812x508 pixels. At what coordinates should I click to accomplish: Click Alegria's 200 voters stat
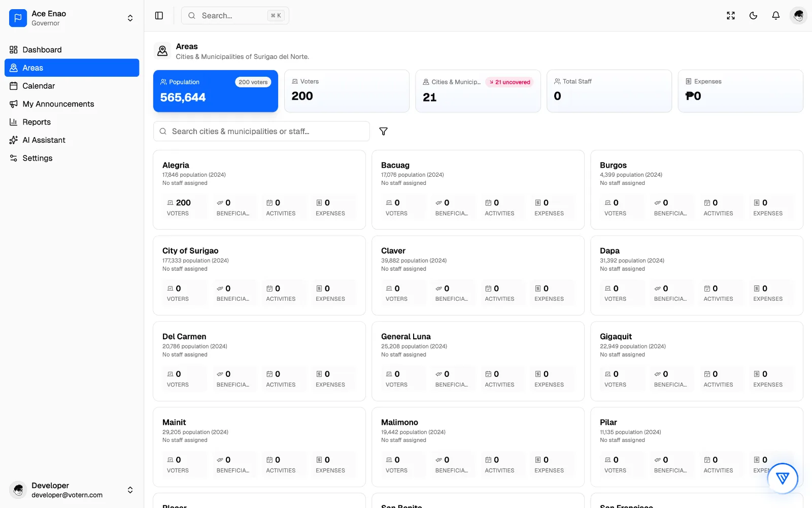pyautogui.click(x=185, y=207)
